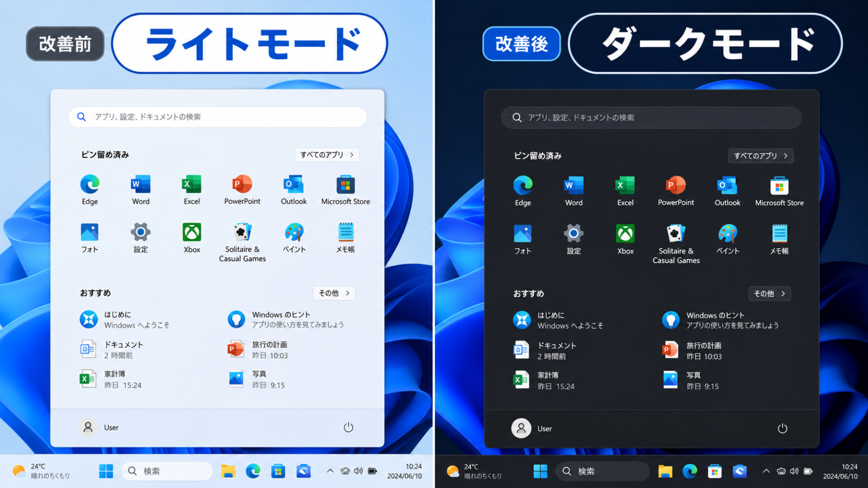Open はじめに in light mode recommendations
This screenshot has width=868, height=488.
[125, 319]
